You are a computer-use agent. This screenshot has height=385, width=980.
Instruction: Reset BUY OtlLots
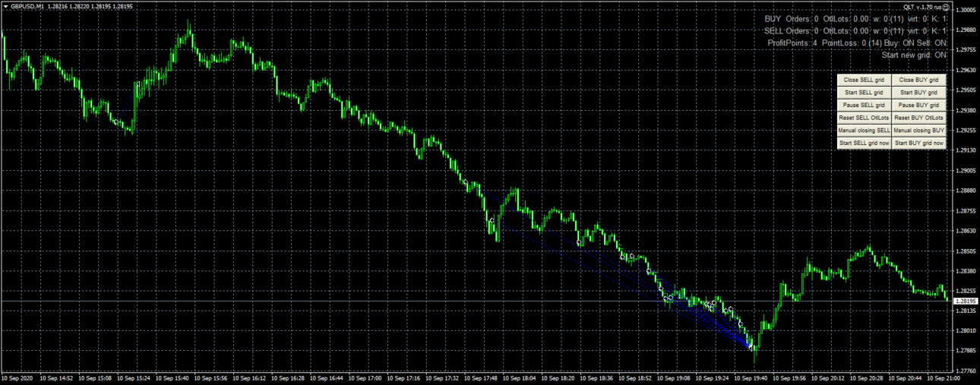click(x=918, y=118)
